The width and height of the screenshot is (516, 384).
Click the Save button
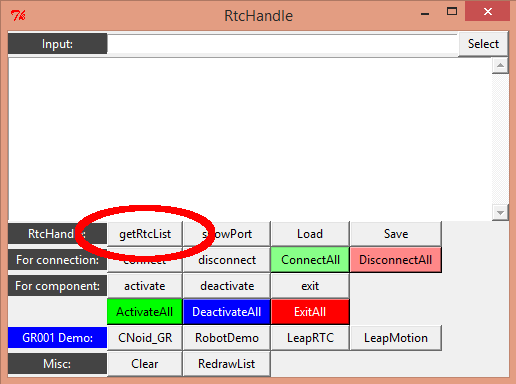pyautogui.click(x=396, y=234)
